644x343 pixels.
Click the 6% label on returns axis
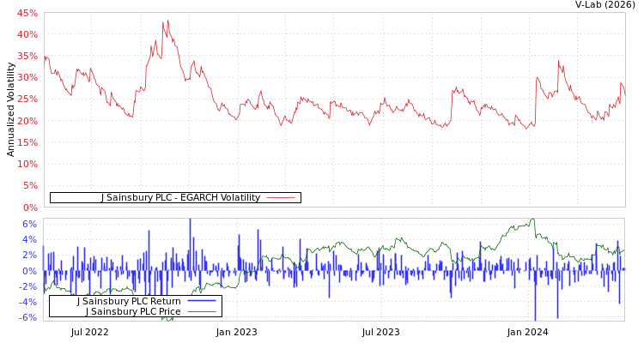[29, 224]
